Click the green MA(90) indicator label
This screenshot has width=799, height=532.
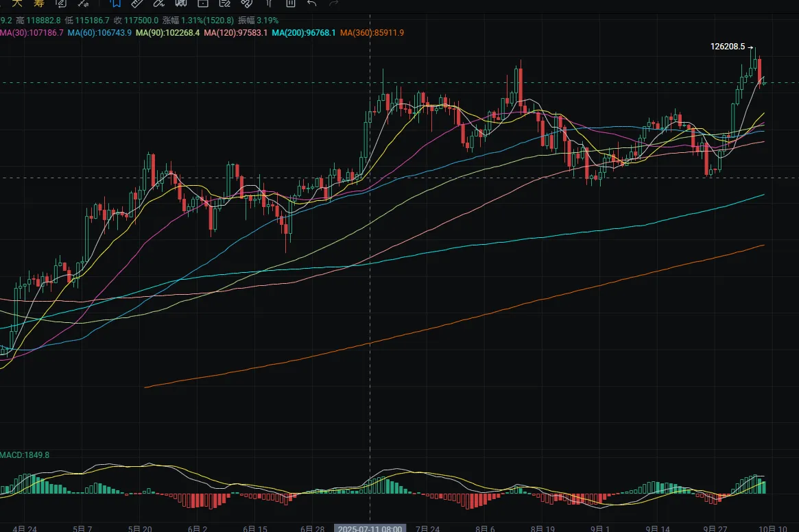[168, 32]
